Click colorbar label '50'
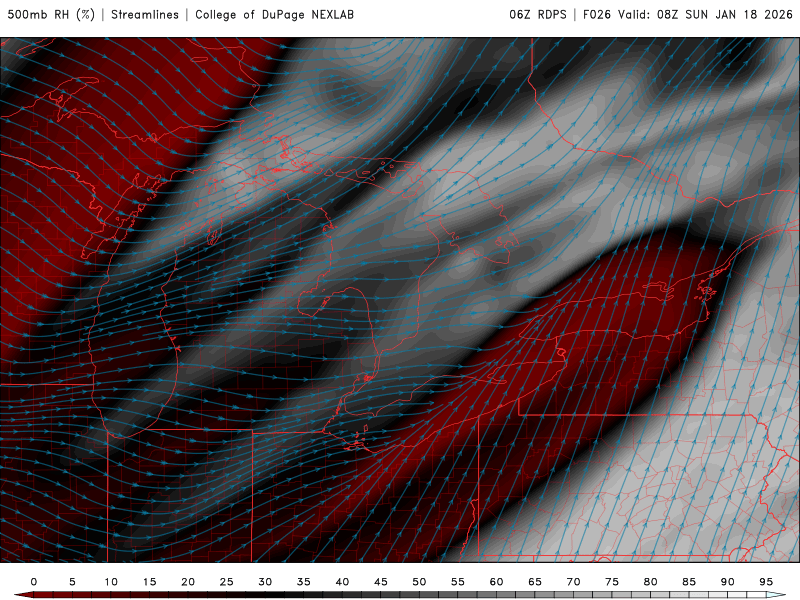The width and height of the screenshot is (800, 600). click(x=419, y=582)
